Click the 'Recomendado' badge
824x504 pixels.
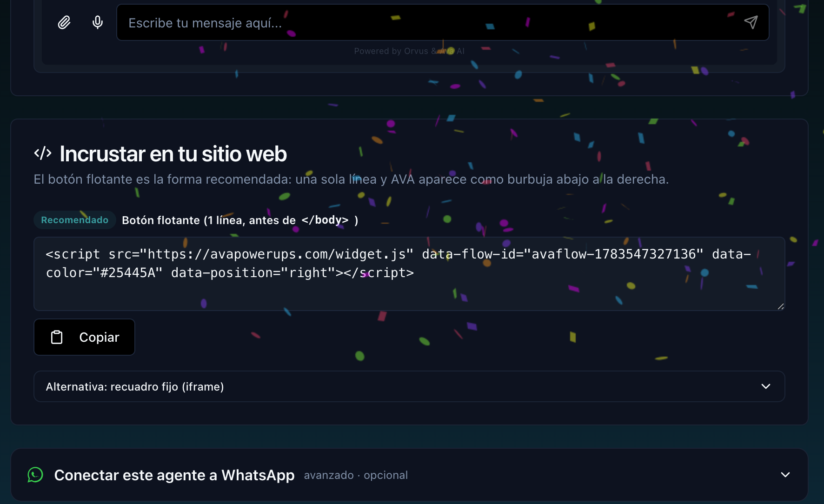[x=75, y=220]
